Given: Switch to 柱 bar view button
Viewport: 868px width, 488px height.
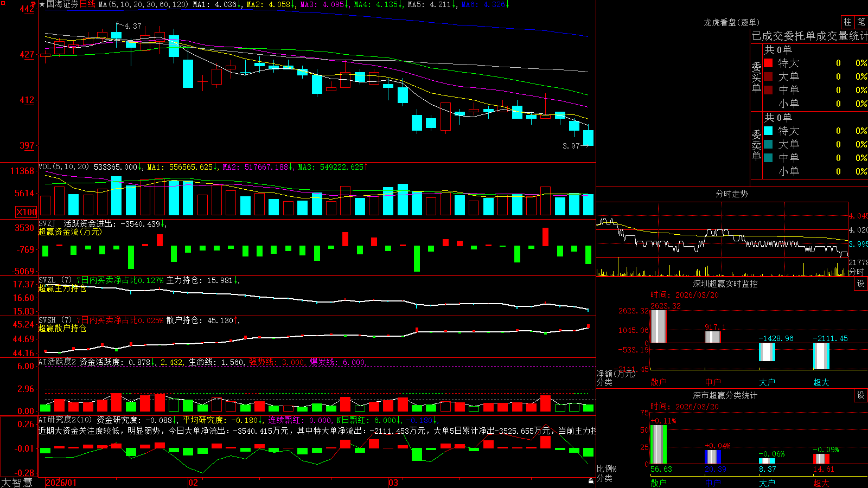Looking at the screenshot, I should [847, 22].
